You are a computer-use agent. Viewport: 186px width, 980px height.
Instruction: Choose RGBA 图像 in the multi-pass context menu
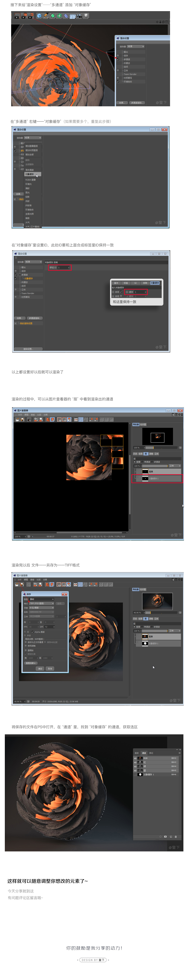31,180
